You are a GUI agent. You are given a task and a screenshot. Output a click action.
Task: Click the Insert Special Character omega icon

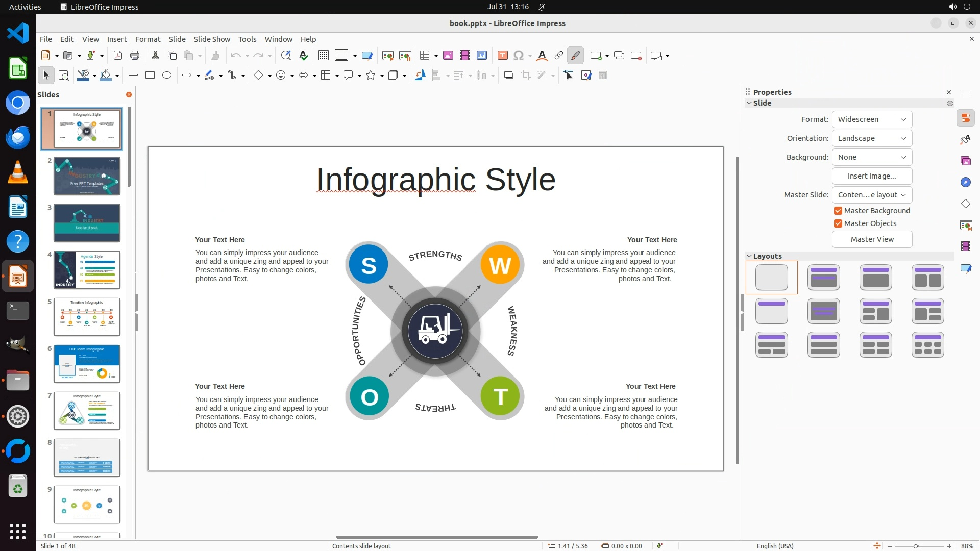[519, 56]
